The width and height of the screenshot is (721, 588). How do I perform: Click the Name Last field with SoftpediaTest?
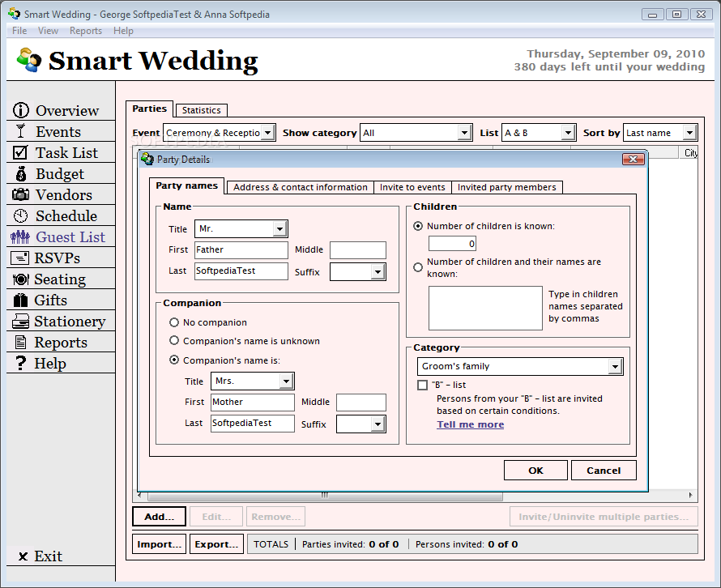[241, 271]
